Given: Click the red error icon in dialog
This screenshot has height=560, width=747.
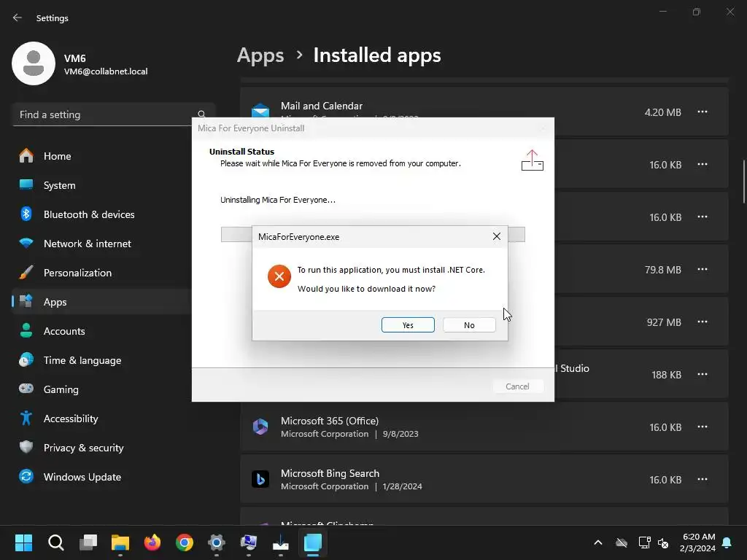Looking at the screenshot, I should point(279,276).
